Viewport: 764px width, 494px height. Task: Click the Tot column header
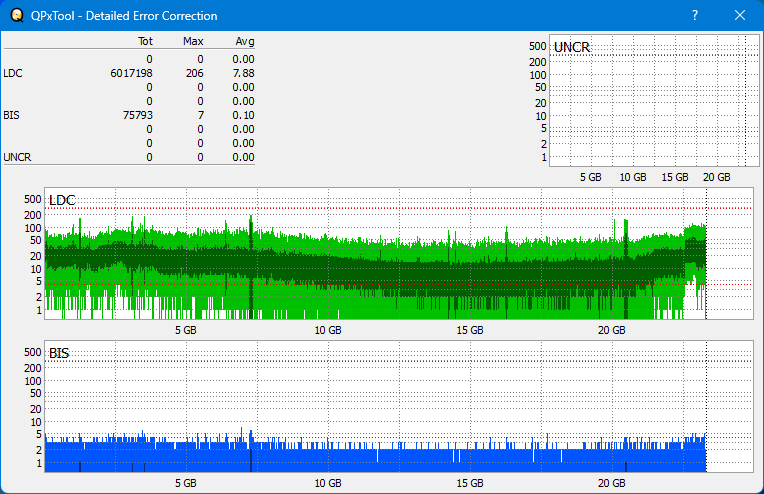click(x=145, y=41)
